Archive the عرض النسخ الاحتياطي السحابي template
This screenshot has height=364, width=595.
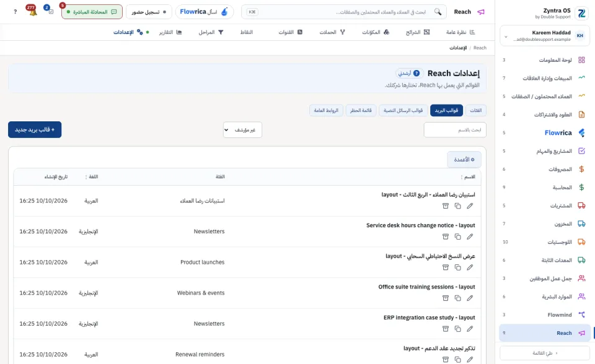[x=446, y=267]
